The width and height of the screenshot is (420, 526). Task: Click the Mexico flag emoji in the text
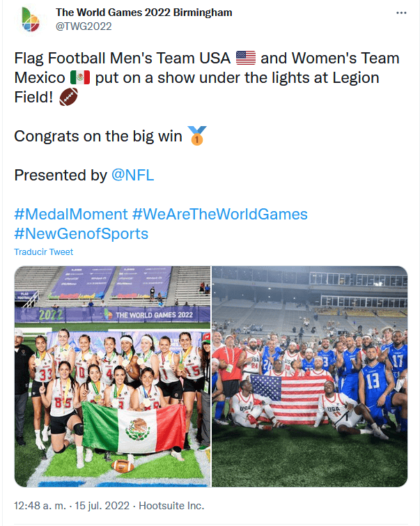point(80,77)
